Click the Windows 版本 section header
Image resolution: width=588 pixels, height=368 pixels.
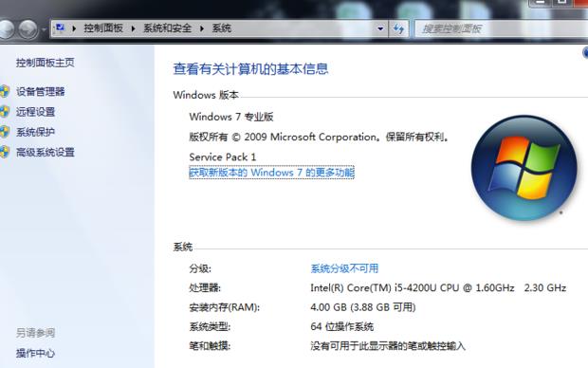click(x=206, y=95)
